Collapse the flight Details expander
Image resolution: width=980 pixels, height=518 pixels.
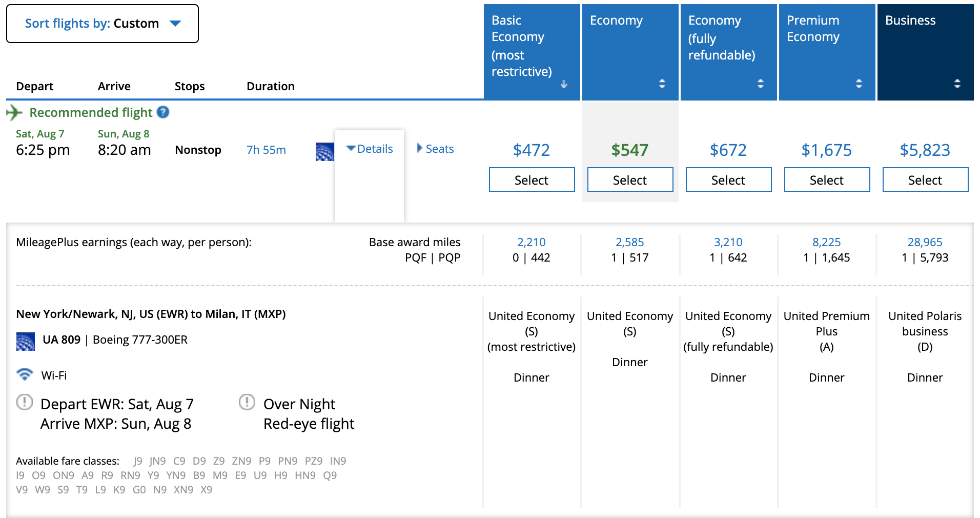point(370,149)
